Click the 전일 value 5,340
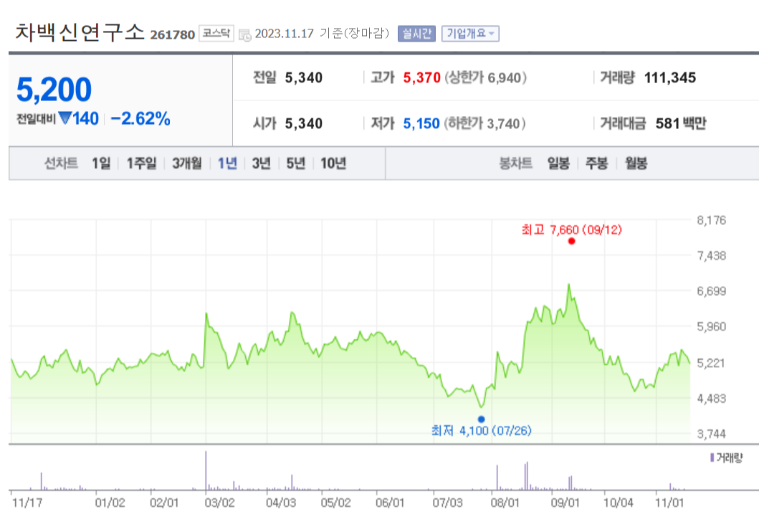759x532 pixels. [x=303, y=77]
